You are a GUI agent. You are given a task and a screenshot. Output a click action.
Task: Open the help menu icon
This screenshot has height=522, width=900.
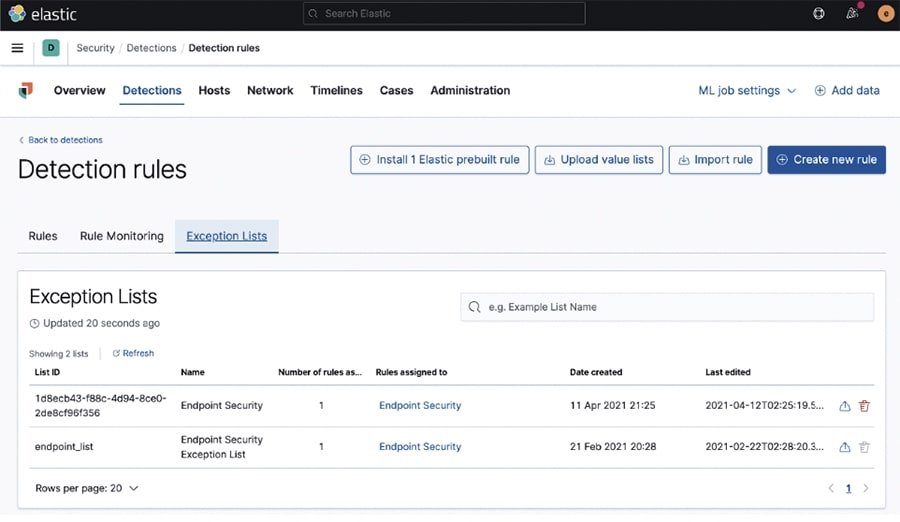(x=819, y=14)
